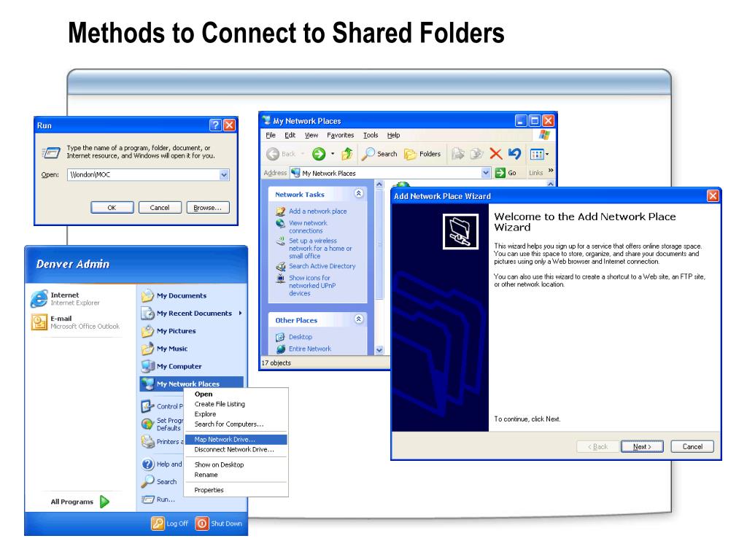Select Map Network Drive in context menu
This screenshot has height=560, width=747.
point(236,439)
